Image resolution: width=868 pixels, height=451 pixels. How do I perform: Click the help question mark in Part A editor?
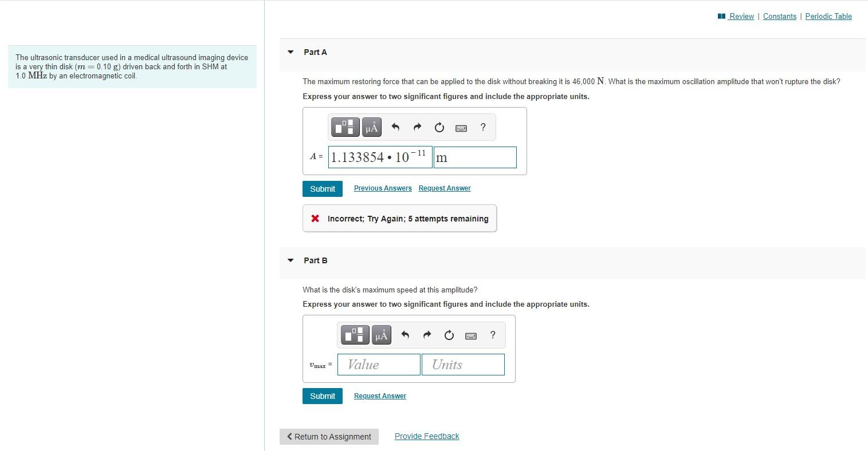point(482,127)
